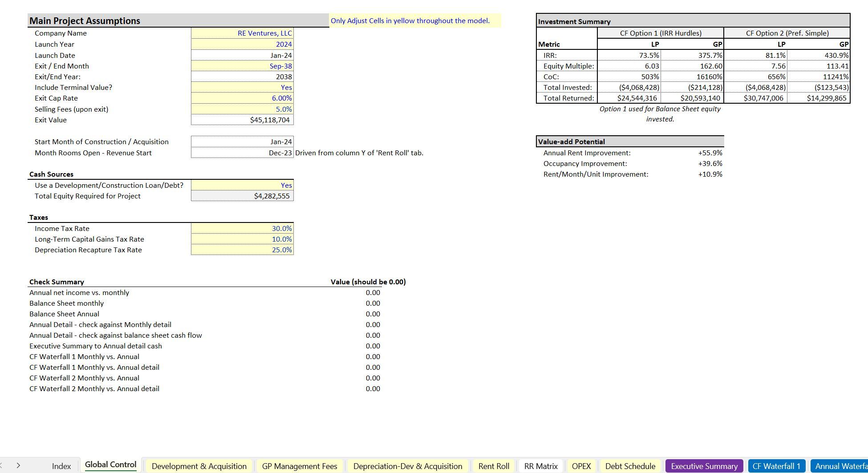This screenshot has width=868, height=473.
Task: Click the Cash Sources heading
Action: [x=51, y=174]
